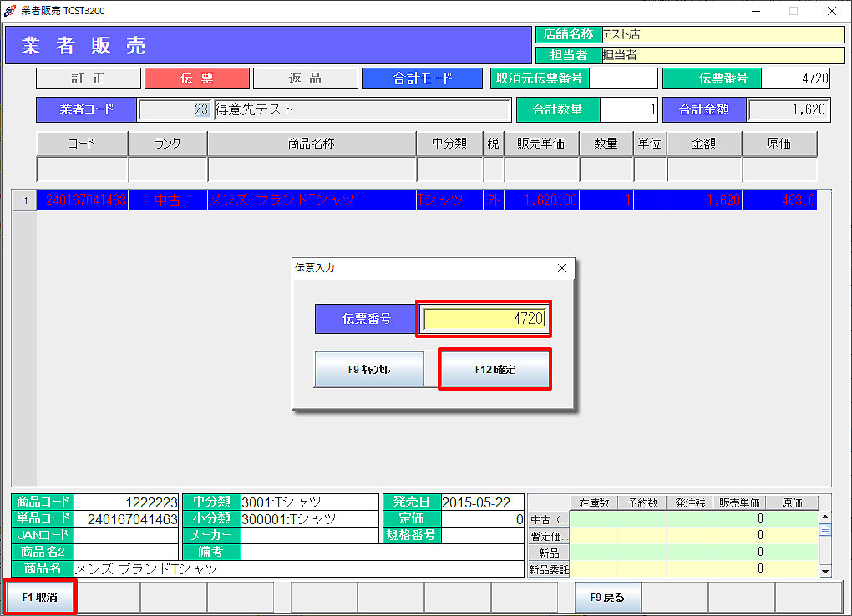The width and height of the screenshot is (852, 616).
Task: Click the 取消元伝票番号 input field
Action: tap(624, 78)
